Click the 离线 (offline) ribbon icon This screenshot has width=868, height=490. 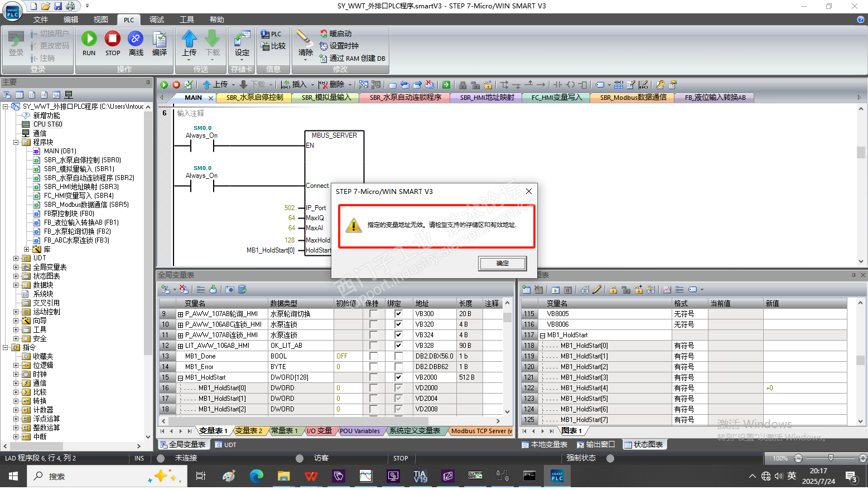(136, 39)
